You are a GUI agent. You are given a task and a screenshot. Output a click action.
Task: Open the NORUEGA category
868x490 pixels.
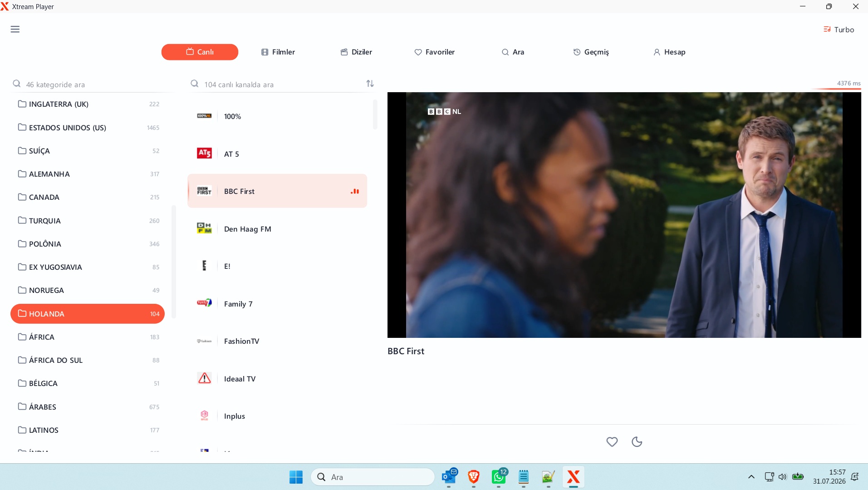click(x=88, y=290)
